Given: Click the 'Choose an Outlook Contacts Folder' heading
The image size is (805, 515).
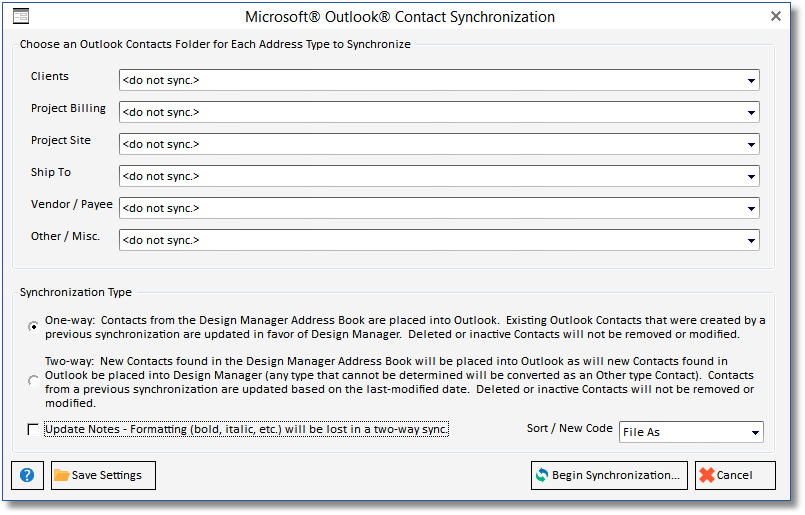Looking at the screenshot, I should click(x=215, y=45).
